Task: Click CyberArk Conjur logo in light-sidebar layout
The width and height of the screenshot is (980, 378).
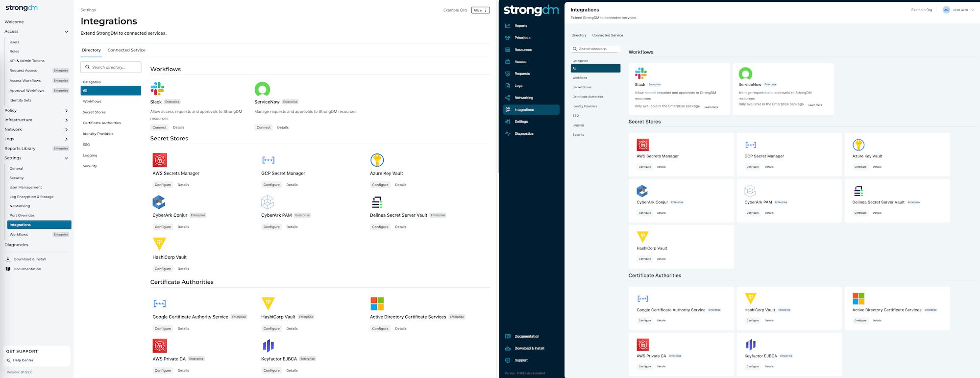Action: point(159,202)
